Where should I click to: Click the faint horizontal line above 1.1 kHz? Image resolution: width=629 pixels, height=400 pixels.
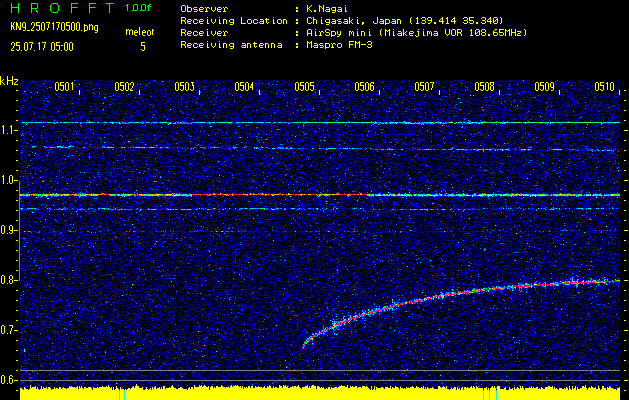(320, 122)
